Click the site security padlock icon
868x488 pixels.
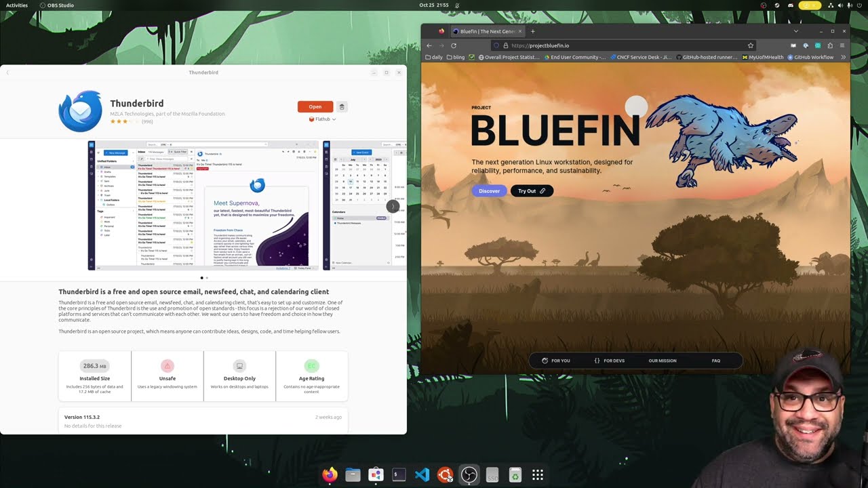pos(505,45)
